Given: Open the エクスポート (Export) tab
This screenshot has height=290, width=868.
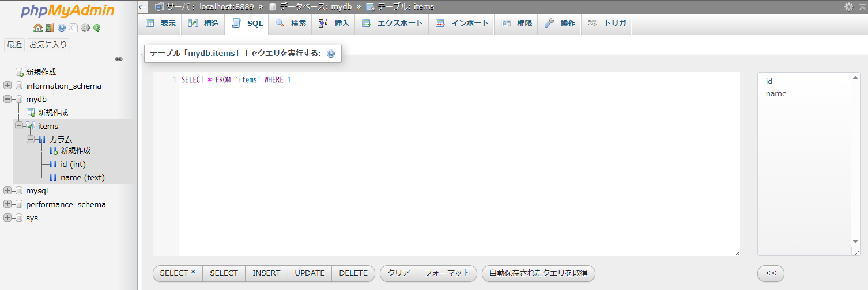Looking at the screenshot, I should (x=392, y=24).
